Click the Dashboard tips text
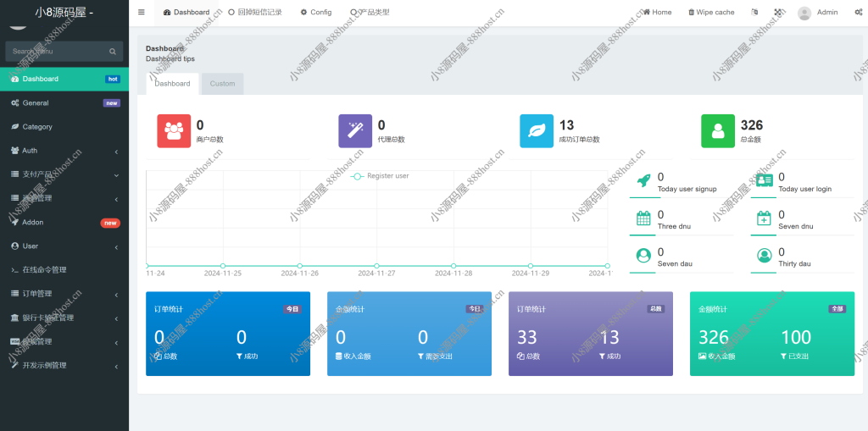The image size is (868, 431). coord(170,58)
